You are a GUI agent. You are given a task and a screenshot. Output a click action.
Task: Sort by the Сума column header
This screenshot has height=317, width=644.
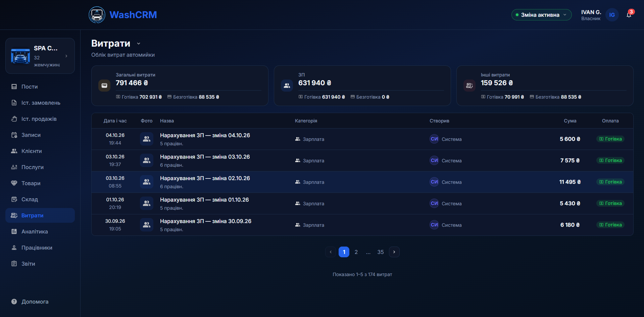(570, 121)
